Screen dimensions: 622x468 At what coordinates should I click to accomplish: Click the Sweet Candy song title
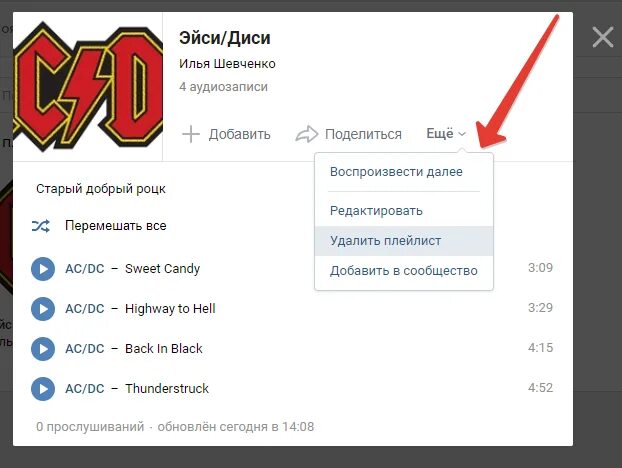tap(162, 269)
